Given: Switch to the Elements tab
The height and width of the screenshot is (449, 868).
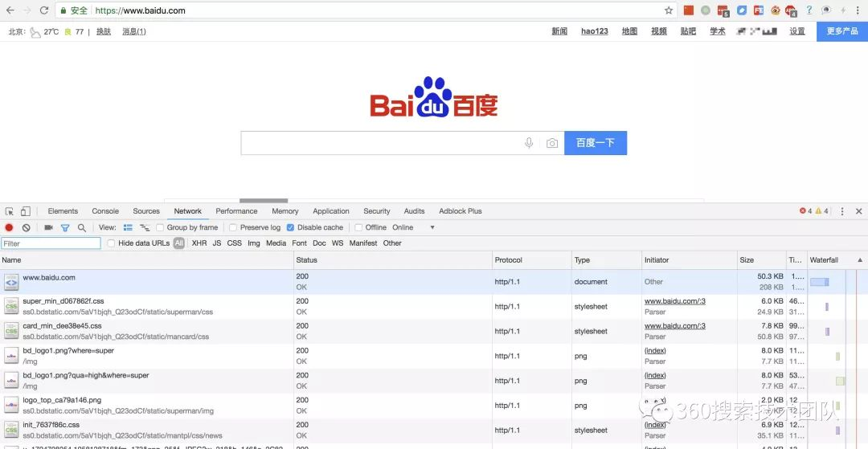Looking at the screenshot, I should click(63, 211).
